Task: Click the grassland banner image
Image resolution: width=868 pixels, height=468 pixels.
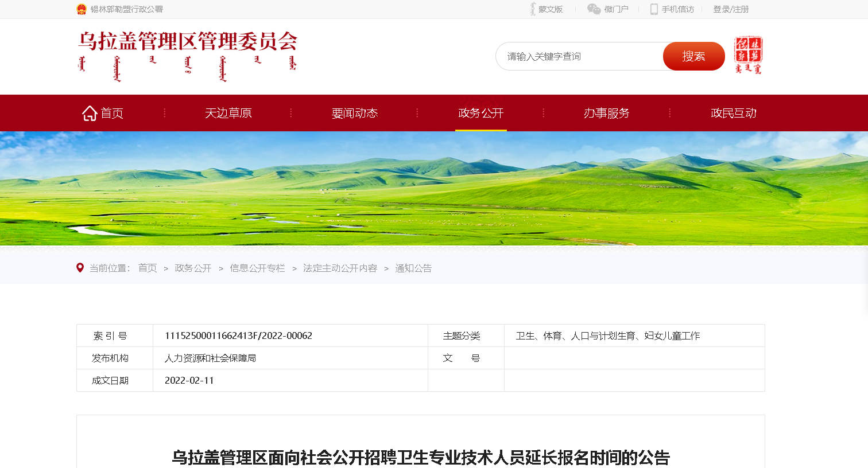Action: point(434,189)
